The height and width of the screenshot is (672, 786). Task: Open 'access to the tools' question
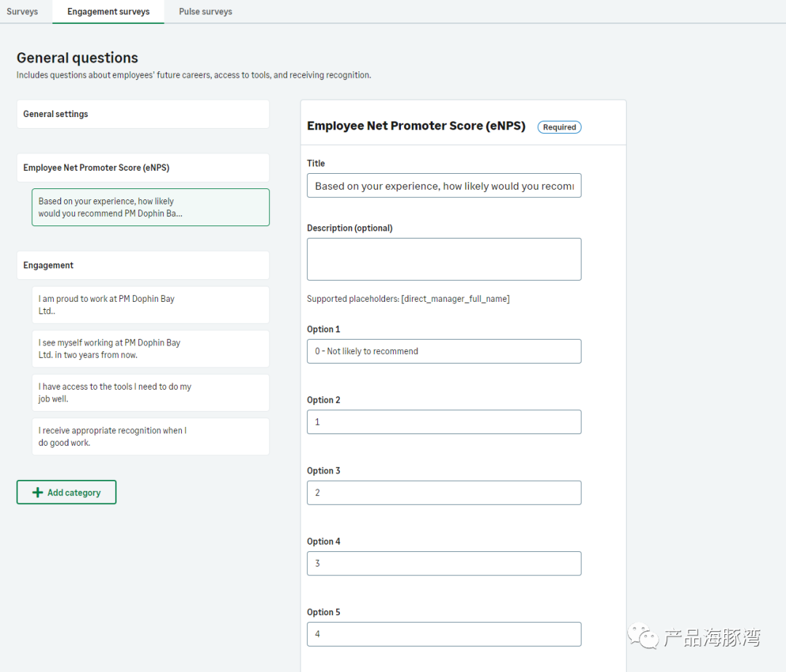coord(150,393)
